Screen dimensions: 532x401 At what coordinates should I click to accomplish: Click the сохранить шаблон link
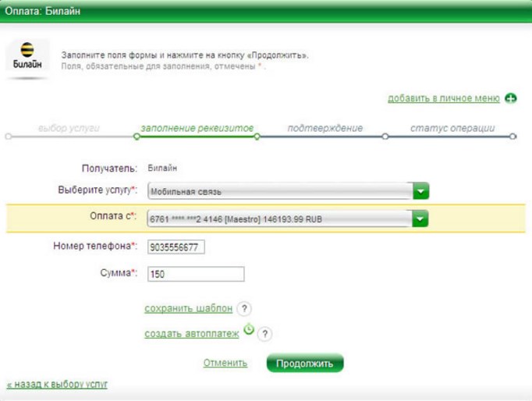pos(187,309)
